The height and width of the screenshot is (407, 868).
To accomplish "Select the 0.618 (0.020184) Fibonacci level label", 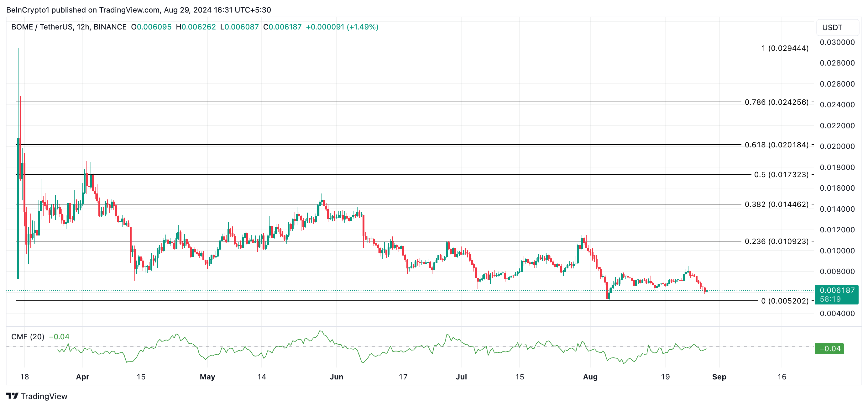I will [x=776, y=145].
